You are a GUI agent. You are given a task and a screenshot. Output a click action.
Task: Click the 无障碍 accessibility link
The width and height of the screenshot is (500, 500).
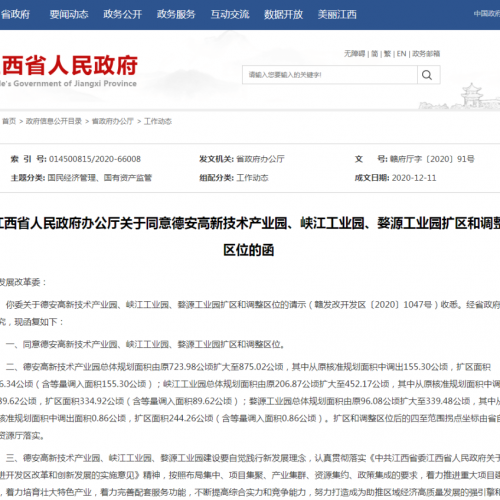click(355, 54)
